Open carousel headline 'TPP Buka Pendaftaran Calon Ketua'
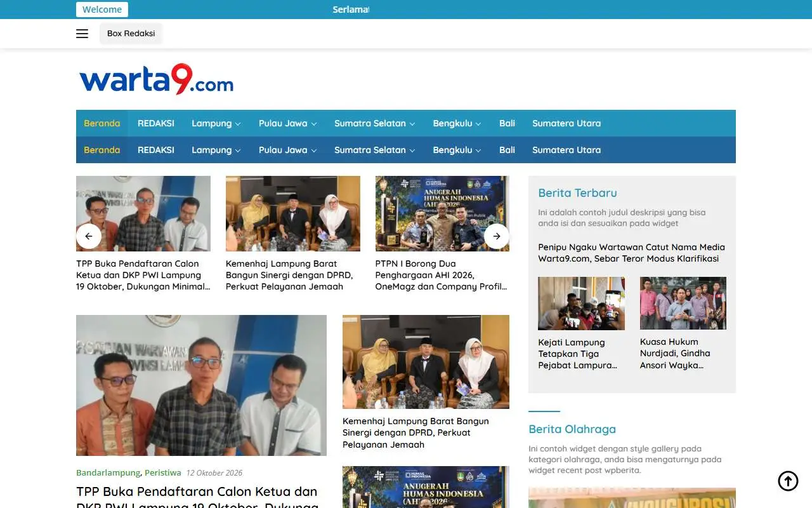This screenshot has height=508, width=812. point(143,275)
